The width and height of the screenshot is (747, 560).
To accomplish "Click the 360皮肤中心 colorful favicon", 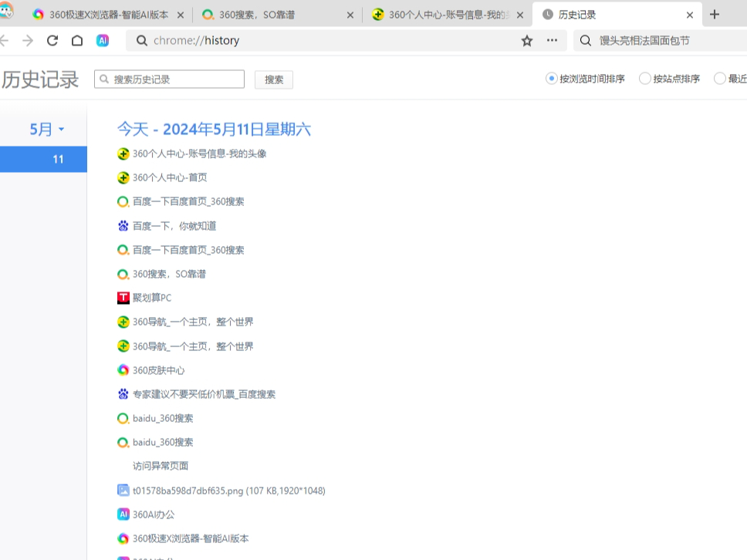I will (x=123, y=370).
